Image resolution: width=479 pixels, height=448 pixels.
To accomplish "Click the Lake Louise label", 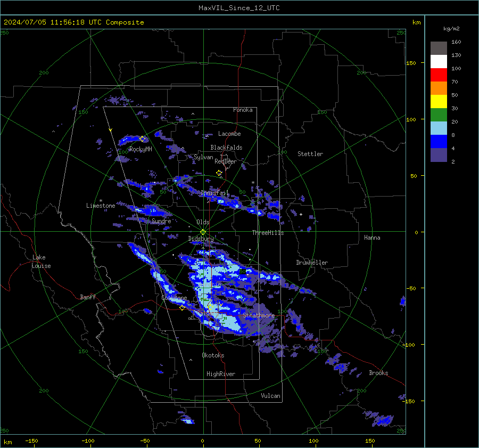I will (x=41, y=262).
